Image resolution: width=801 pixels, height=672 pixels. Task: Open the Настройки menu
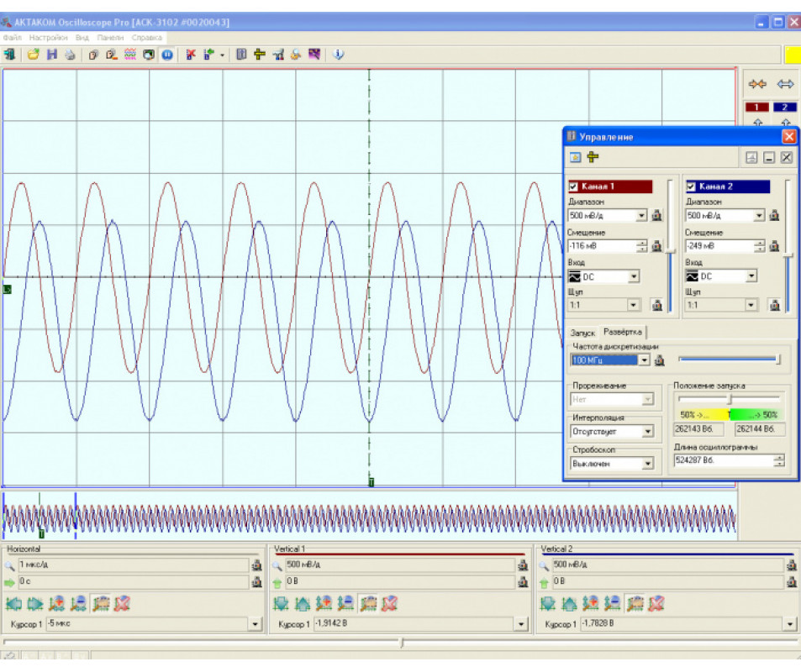(48, 37)
